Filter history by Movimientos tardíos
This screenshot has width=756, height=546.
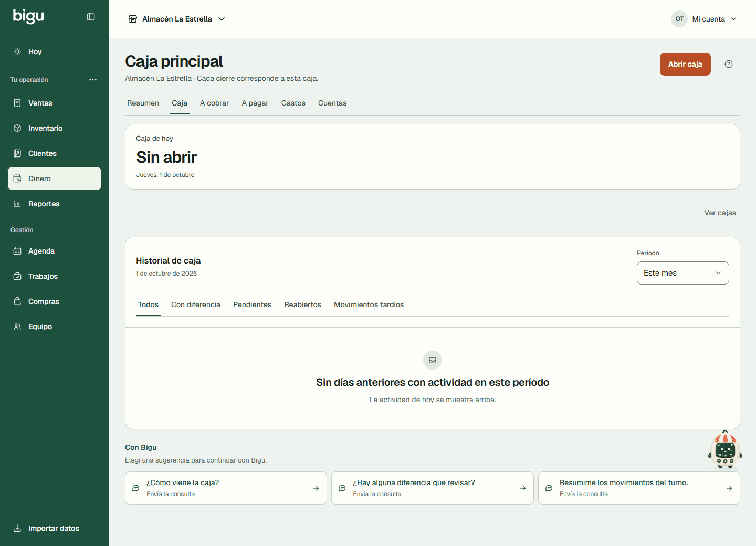tap(369, 304)
